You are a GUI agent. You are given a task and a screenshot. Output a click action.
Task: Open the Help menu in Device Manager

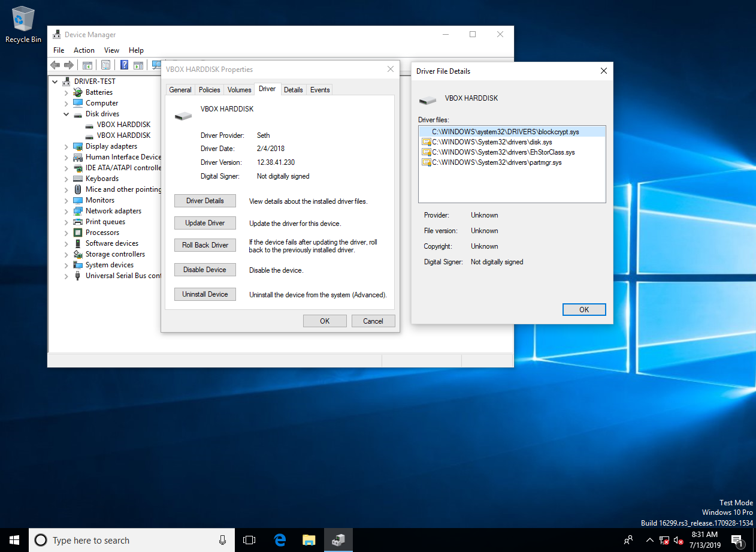point(136,50)
